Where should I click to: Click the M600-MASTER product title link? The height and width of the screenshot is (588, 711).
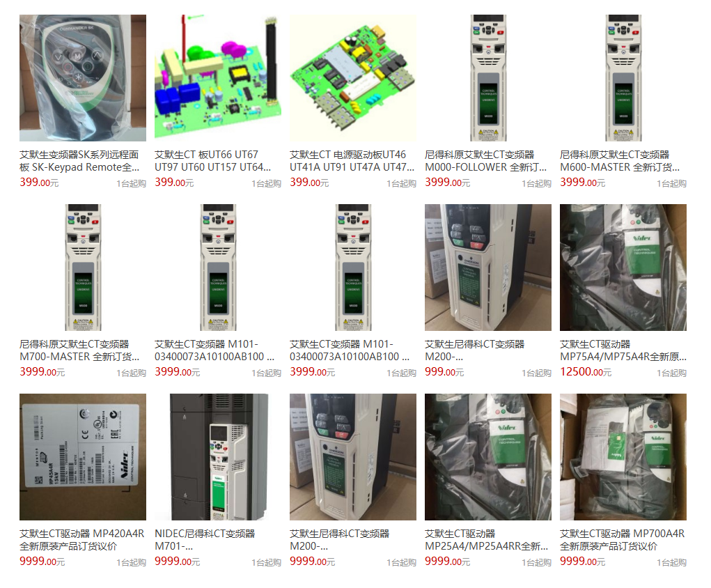(620, 161)
